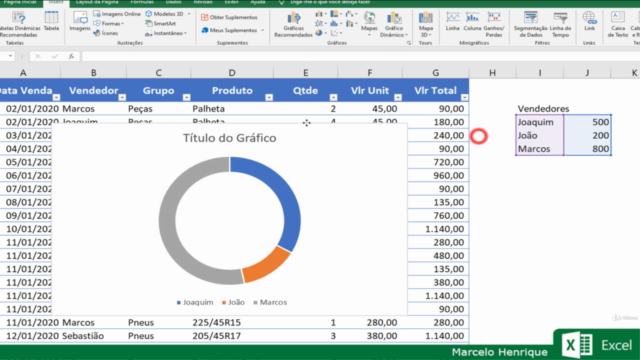Insert a SmartArt graphic
Image resolution: width=640 pixels, height=360 pixels.
point(160,24)
